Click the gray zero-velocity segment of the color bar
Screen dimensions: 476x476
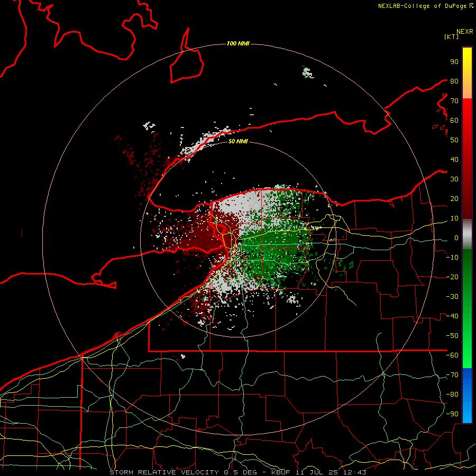point(467,234)
